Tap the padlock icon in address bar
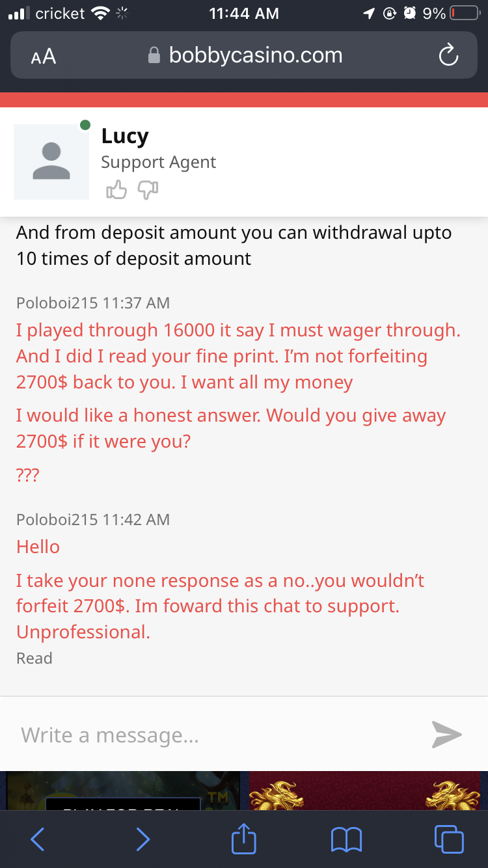Viewport: 488px width, 868px height. coord(154,56)
